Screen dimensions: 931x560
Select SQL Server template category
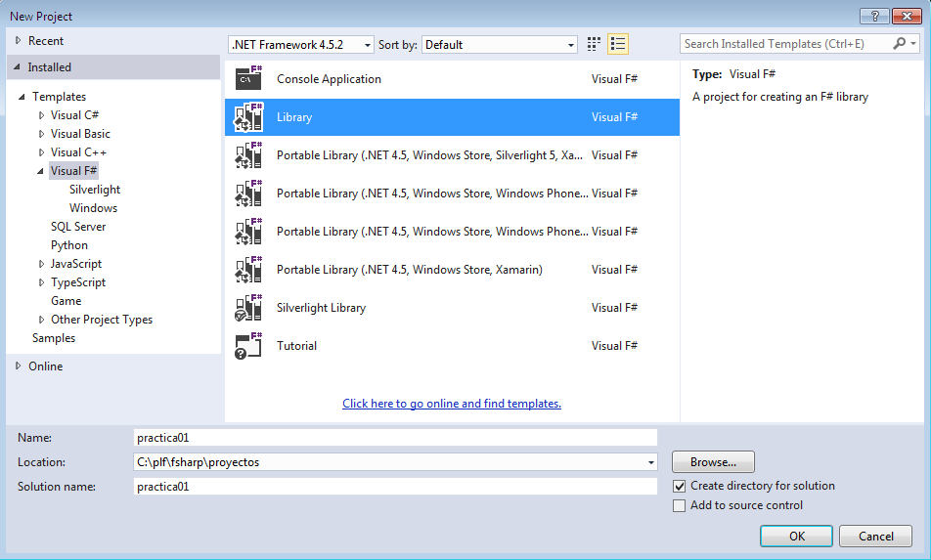pos(78,227)
